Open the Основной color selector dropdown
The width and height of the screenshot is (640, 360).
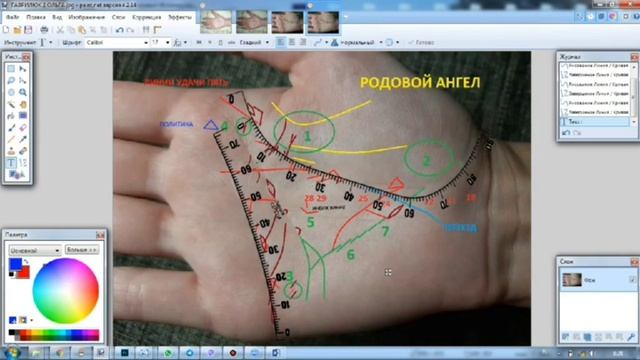[x=35, y=250]
